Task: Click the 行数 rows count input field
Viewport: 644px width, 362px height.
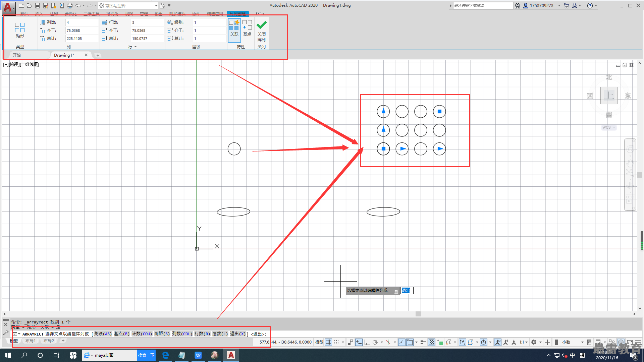Action: pyautogui.click(x=147, y=22)
